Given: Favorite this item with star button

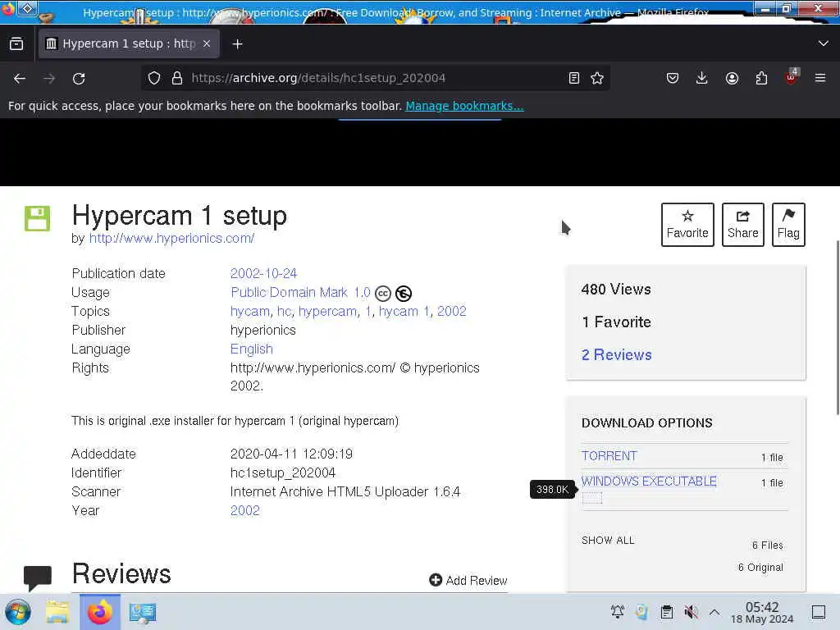Looking at the screenshot, I should pos(687,225).
